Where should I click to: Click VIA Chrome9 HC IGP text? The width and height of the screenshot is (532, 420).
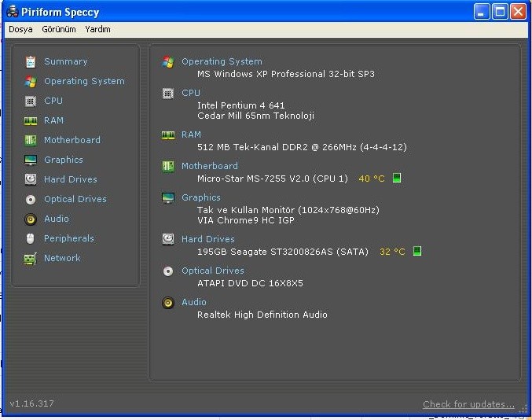pos(246,220)
